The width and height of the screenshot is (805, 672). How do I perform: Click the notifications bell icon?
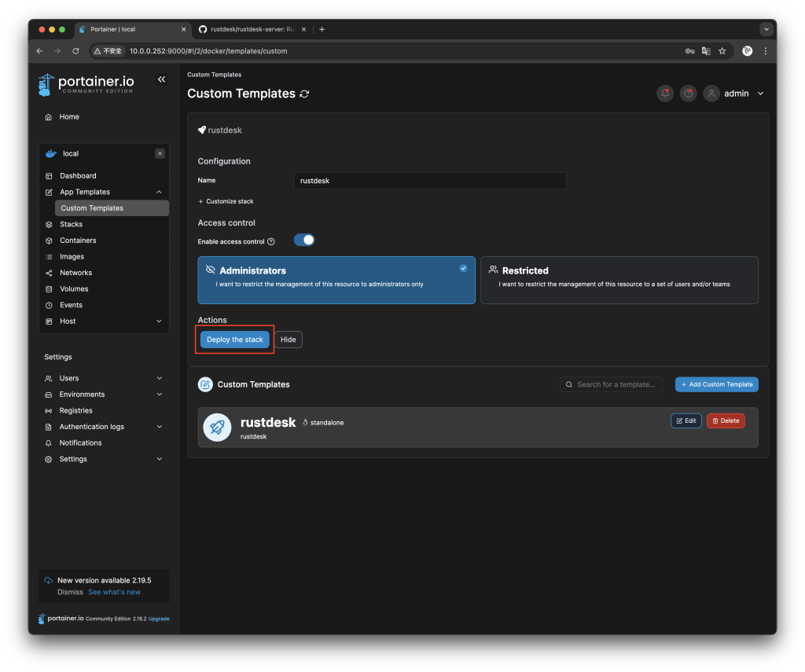(664, 93)
